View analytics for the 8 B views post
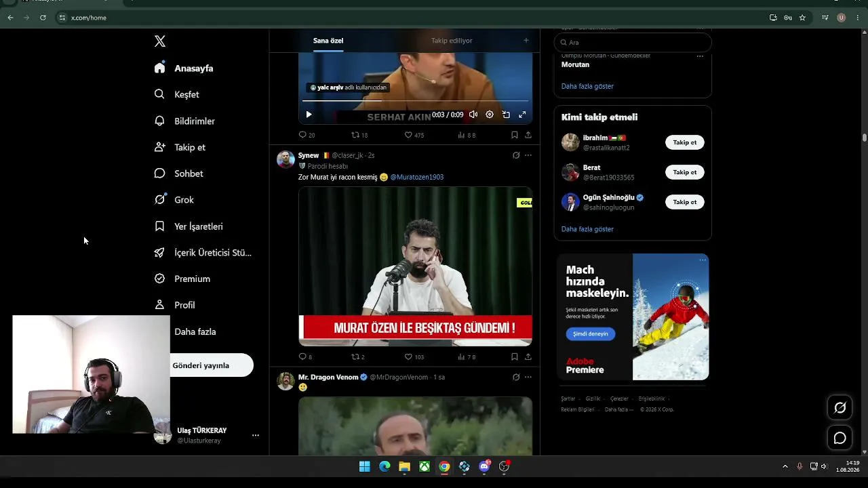868x488 pixels. point(467,135)
